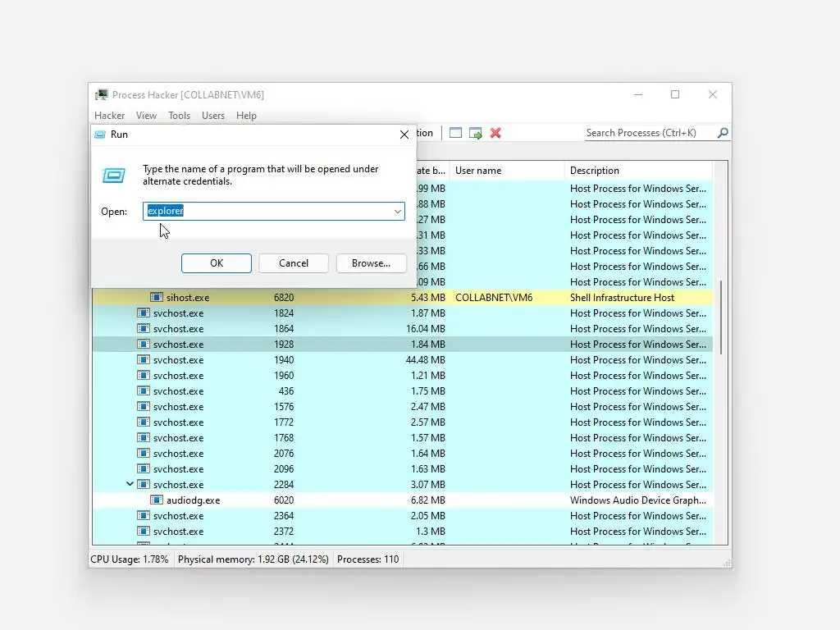Image resolution: width=840 pixels, height=630 pixels.
Task: Click the red X terminate window icon
Action: point(495,133)
